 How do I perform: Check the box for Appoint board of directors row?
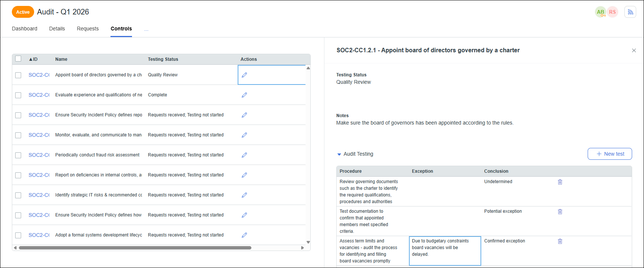click(18, 75)
